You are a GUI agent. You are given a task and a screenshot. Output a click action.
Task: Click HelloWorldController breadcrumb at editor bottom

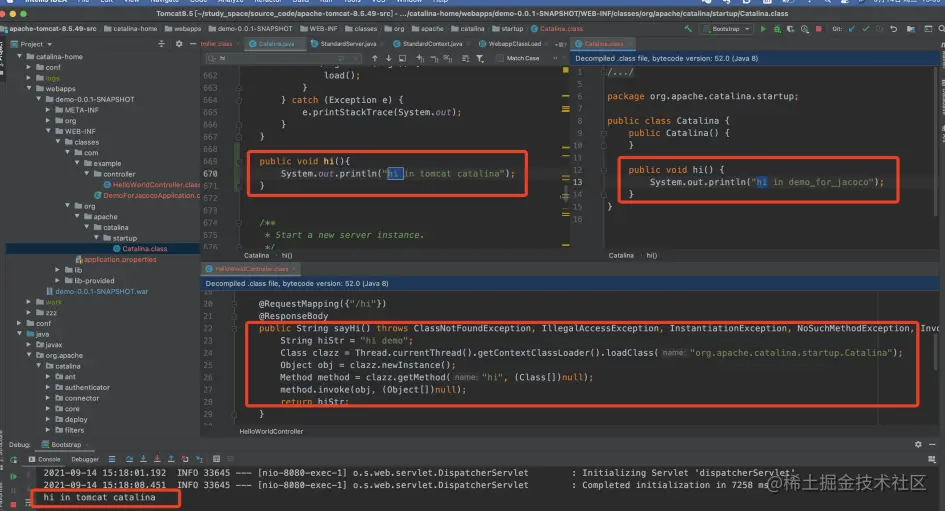271,431
